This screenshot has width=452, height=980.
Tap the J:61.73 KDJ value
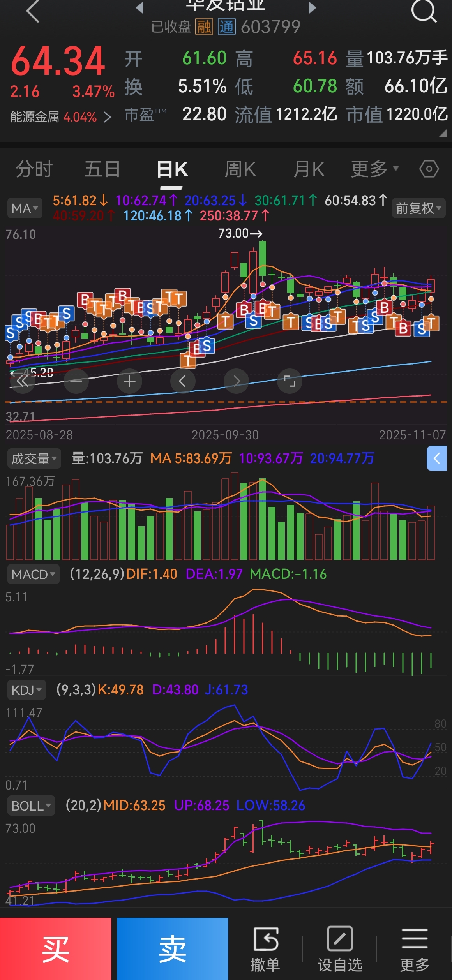click(x=226, y=690)
